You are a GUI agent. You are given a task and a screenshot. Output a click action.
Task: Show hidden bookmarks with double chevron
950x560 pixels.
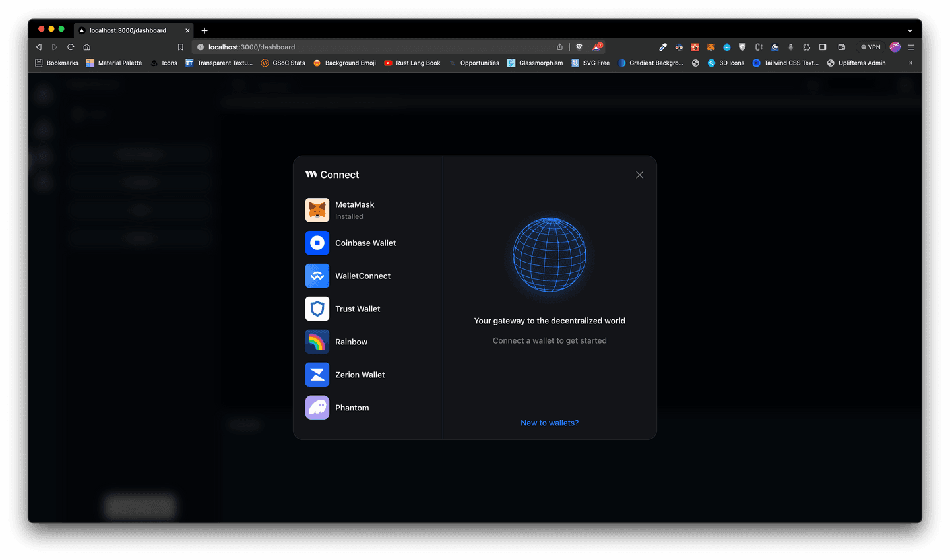(x=911, y=63)
